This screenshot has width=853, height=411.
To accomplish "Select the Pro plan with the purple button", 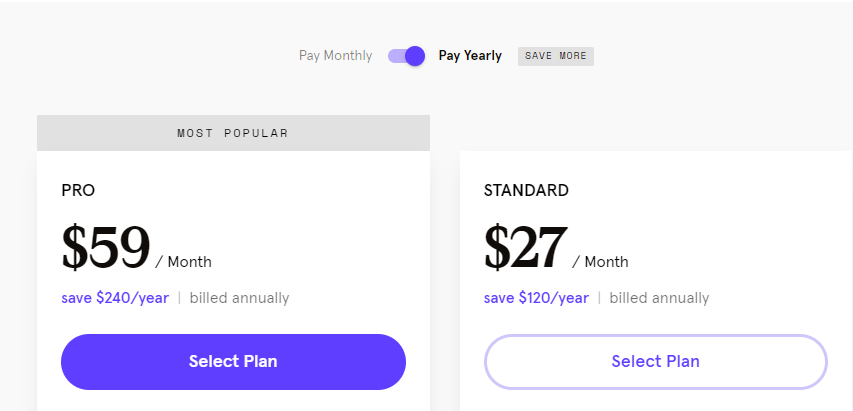I will (x=233, y=362).
